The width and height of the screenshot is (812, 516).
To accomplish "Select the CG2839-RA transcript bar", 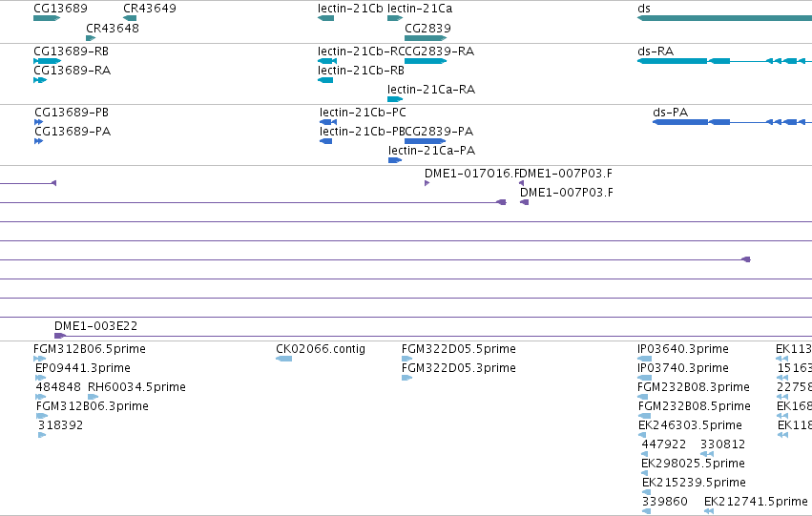I will [426, 61].
